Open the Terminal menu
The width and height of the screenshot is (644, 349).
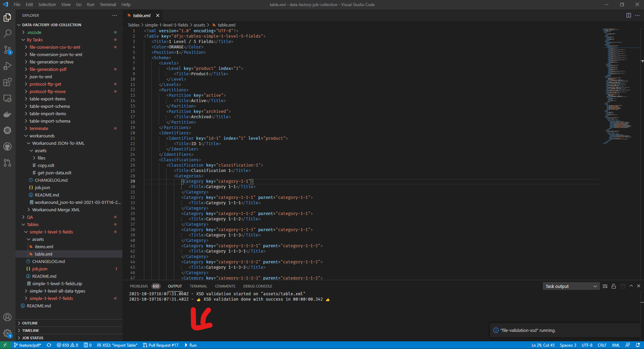[x=108, y=5]
